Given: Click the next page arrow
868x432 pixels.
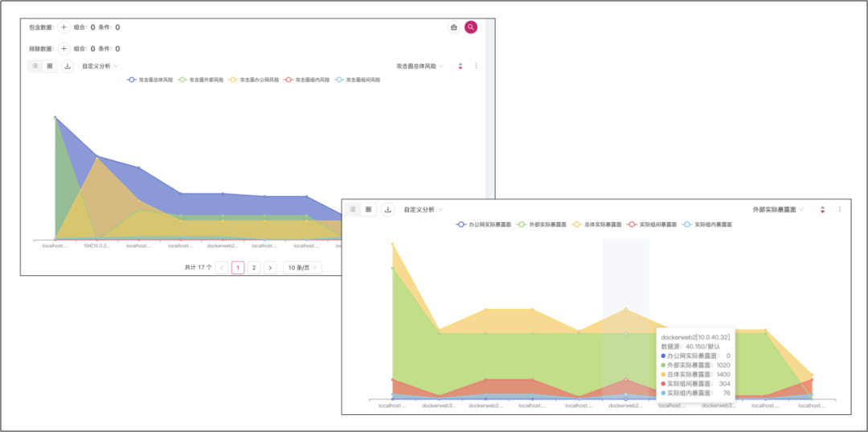Looking at the screenshot, I should click(x=270, y=268).
